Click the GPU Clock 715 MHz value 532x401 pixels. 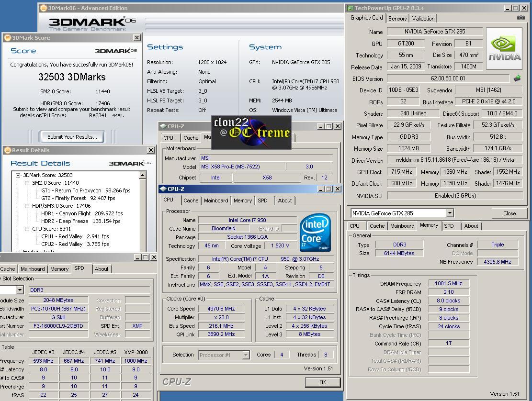[x=401, y=172]
